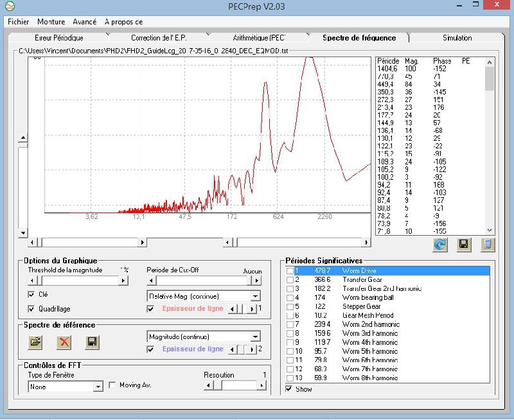Check the Stepper Gear period checkbox
This screenshot has width=514, height=420.
290,306
